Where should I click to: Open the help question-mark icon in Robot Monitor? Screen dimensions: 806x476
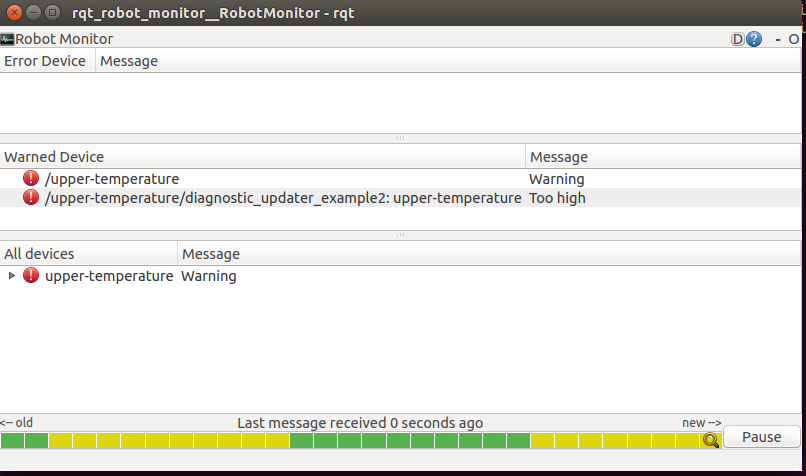[x=754, y=39]
